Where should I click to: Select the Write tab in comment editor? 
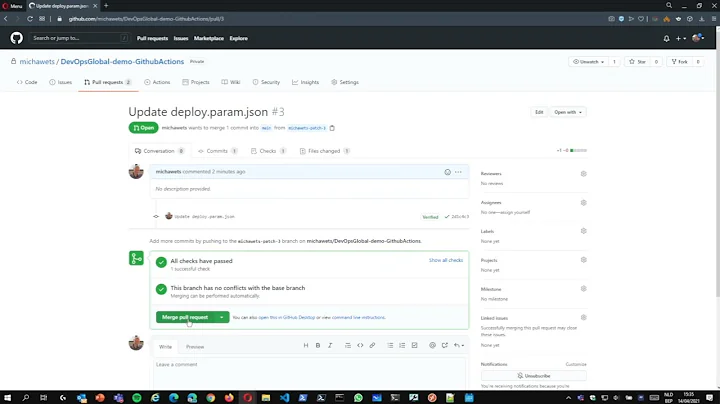[165, 347]
